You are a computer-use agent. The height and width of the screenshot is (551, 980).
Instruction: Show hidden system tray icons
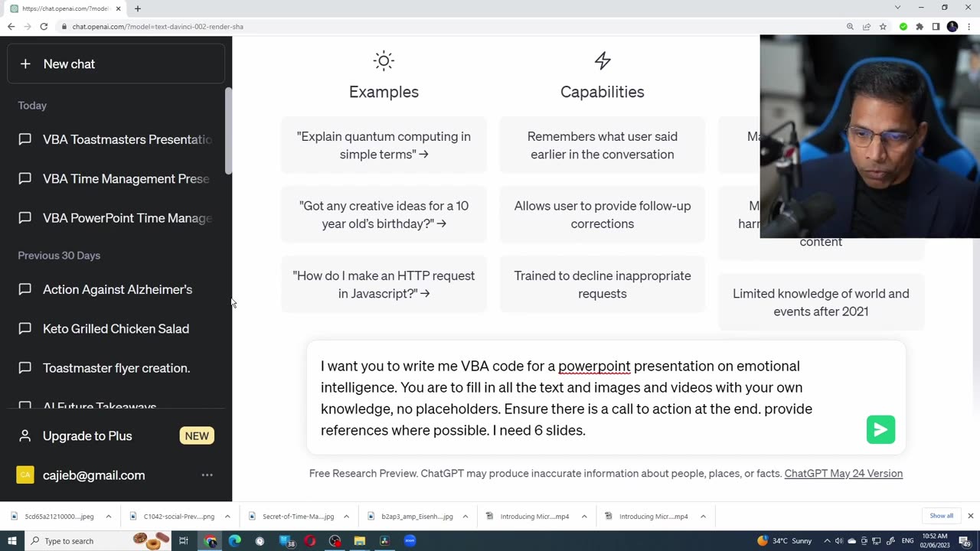[x=828, y=541]
